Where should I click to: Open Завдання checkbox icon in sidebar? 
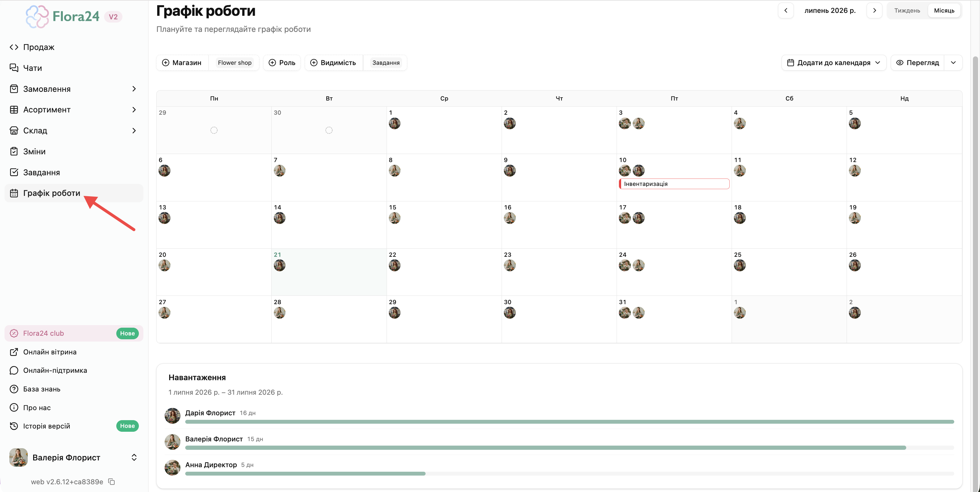point(14,172)
